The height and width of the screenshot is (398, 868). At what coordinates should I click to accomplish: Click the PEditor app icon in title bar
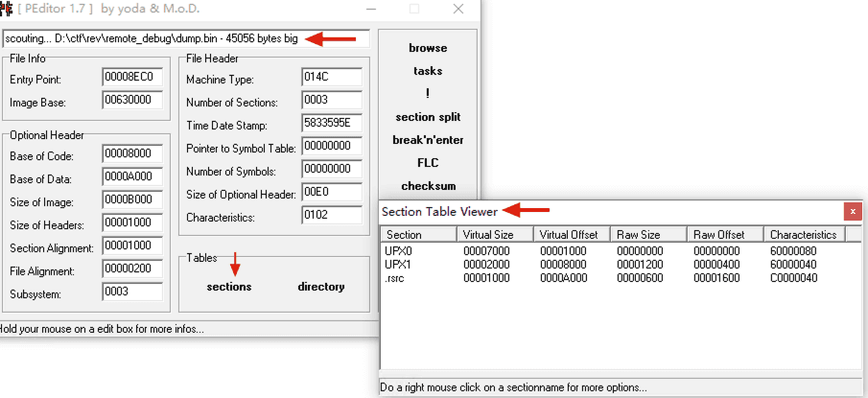(x=7, y=9)
